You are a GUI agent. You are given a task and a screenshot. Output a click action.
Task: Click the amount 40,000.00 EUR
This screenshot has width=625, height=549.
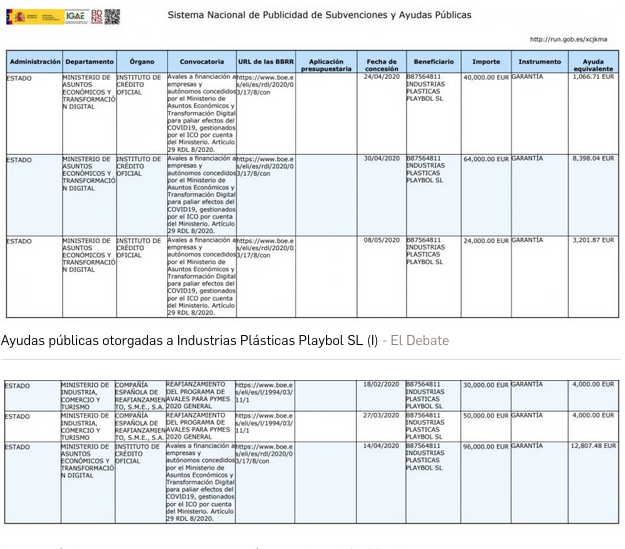[486, 77]
